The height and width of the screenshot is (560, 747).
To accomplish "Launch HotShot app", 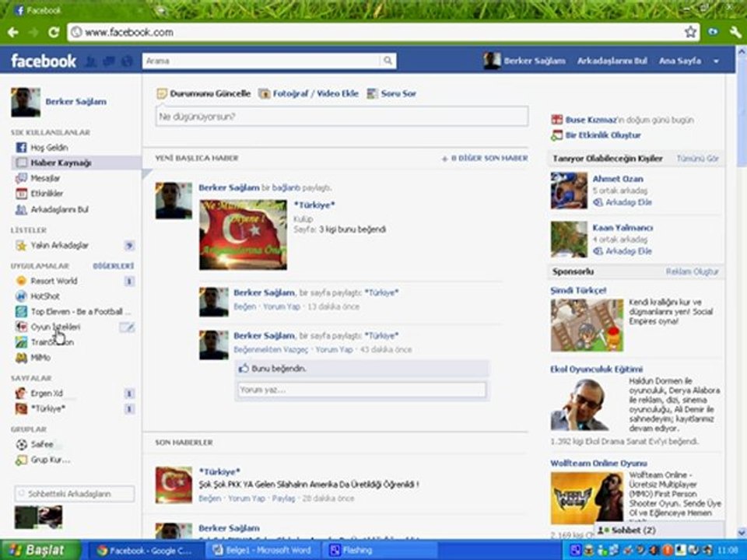I will click(x=45, y=296).
